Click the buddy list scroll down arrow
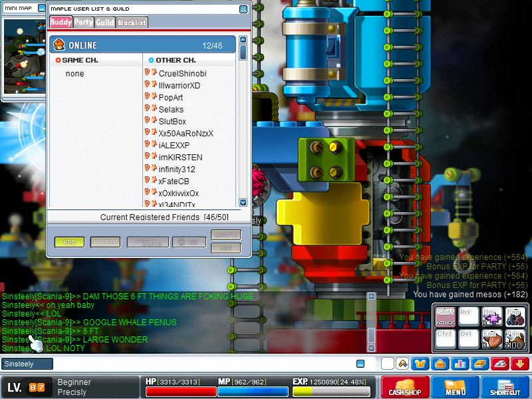 (x=243, y=203)
